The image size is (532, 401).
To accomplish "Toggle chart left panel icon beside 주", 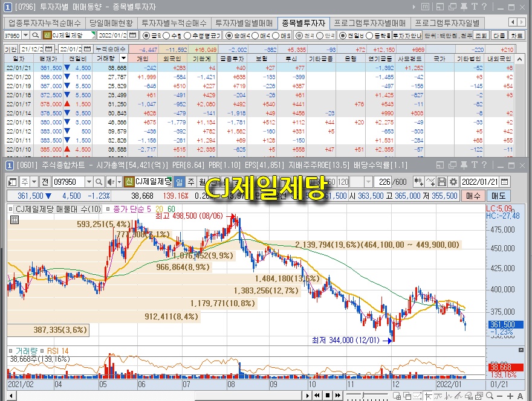I will click(x=12, y=182).
